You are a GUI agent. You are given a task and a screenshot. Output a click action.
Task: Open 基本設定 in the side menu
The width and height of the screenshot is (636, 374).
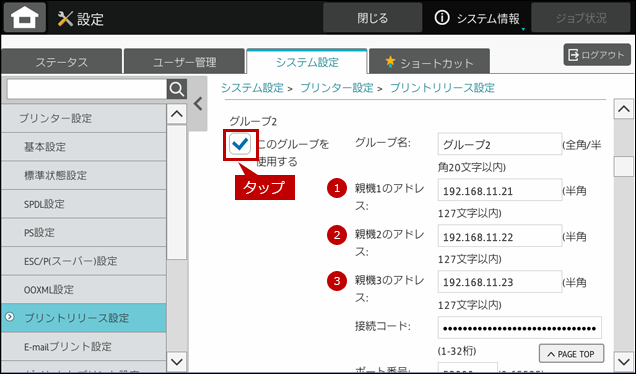(84, 146)
